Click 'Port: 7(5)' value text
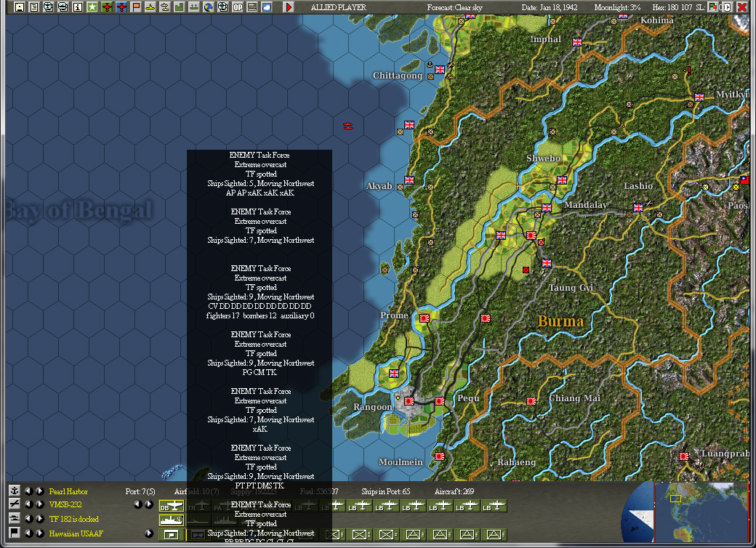The width and height of the screenshot is (756, 548). coord(140,491)
